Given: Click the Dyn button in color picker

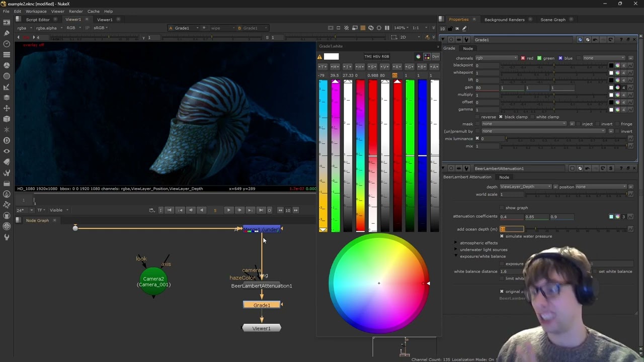Looking at the screenshot, I should point(435,57).
